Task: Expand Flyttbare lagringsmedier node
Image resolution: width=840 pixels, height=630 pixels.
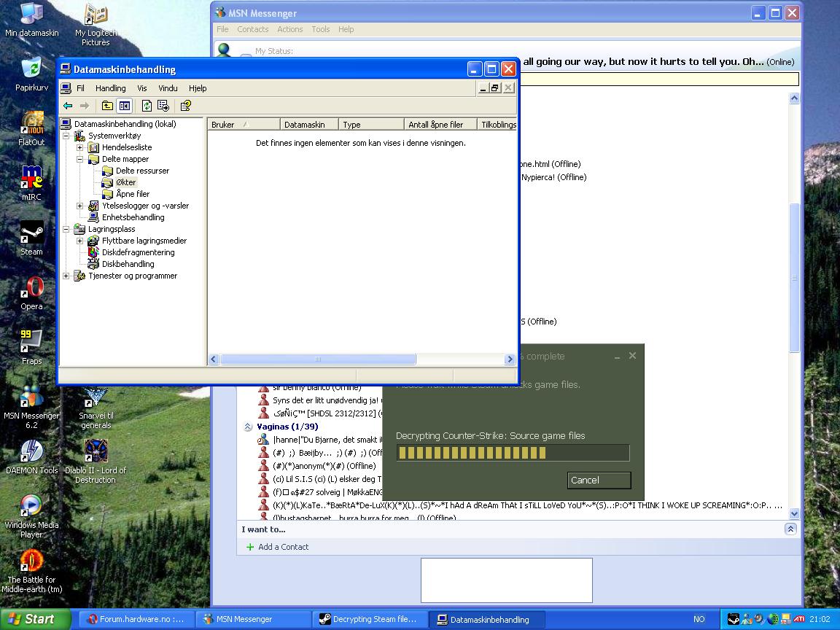Action: (x=79, y=241)
